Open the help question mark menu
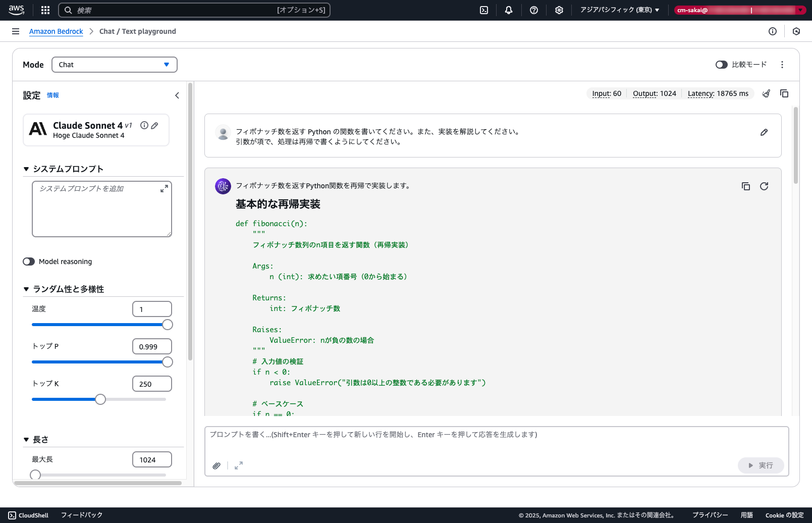The width and height of the screenshot is (812, 523). click(x=534, y=10)
